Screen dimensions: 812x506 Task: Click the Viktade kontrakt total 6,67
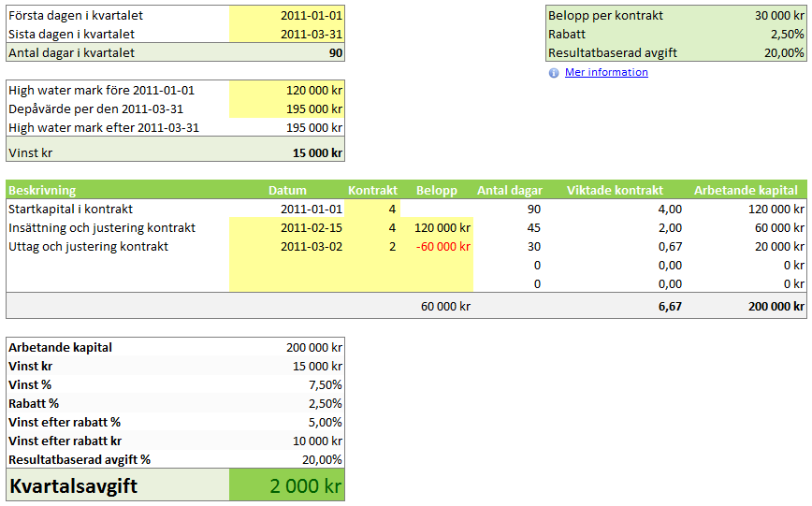(x=670, y=306)
